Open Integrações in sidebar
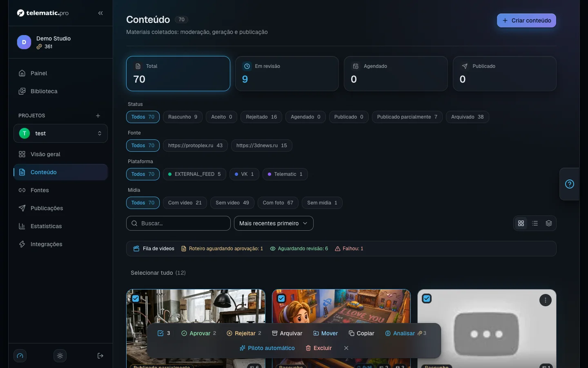 [x=60, y=244]
